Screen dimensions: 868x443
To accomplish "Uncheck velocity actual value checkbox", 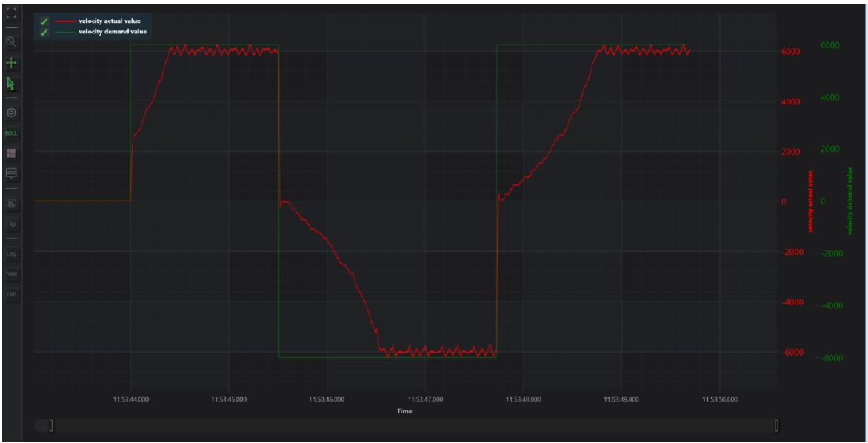I will [x=44, y=21].
